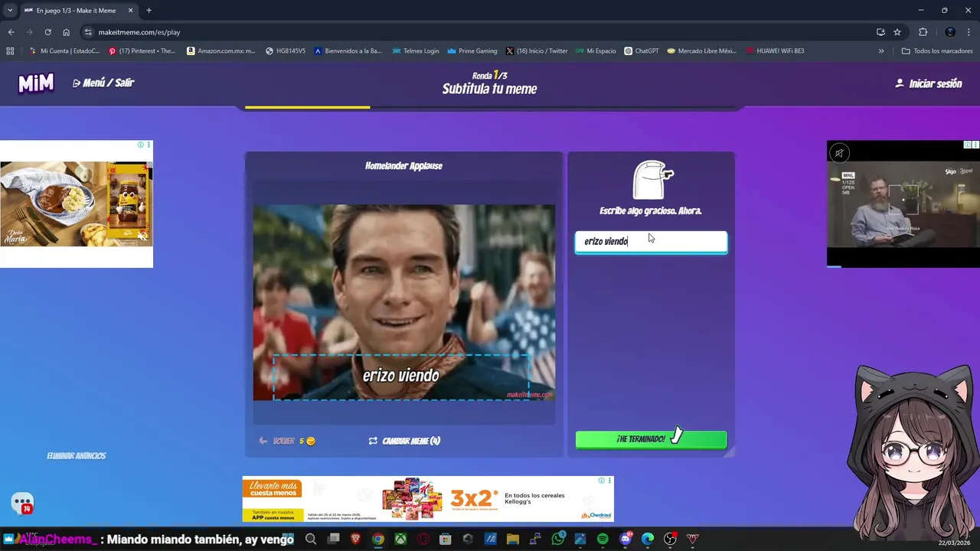Click ELIMINAR ANUNCIOS link
The height and width of the screenshot is (551, 980).
(x=76, y=456)
